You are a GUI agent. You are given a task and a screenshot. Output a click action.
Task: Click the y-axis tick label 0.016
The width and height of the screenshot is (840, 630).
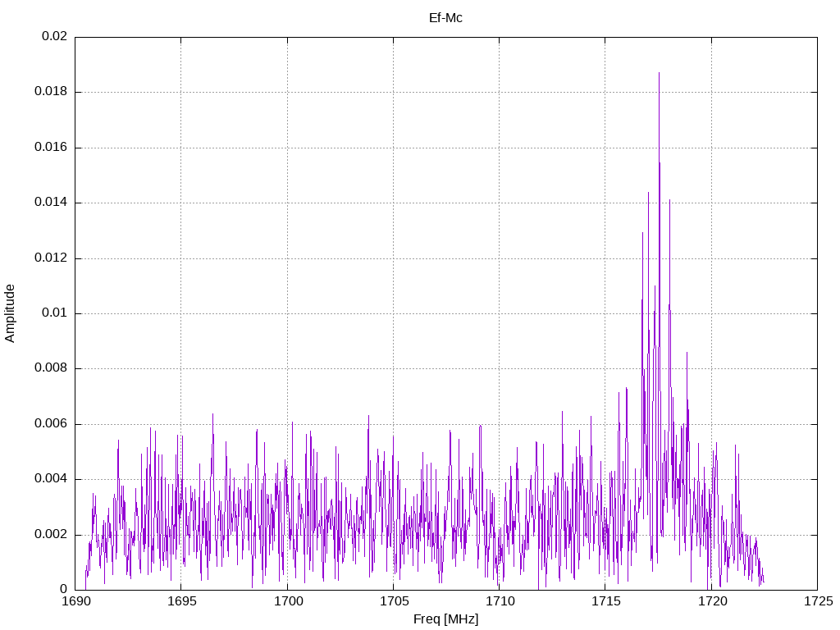coord(51,147)
